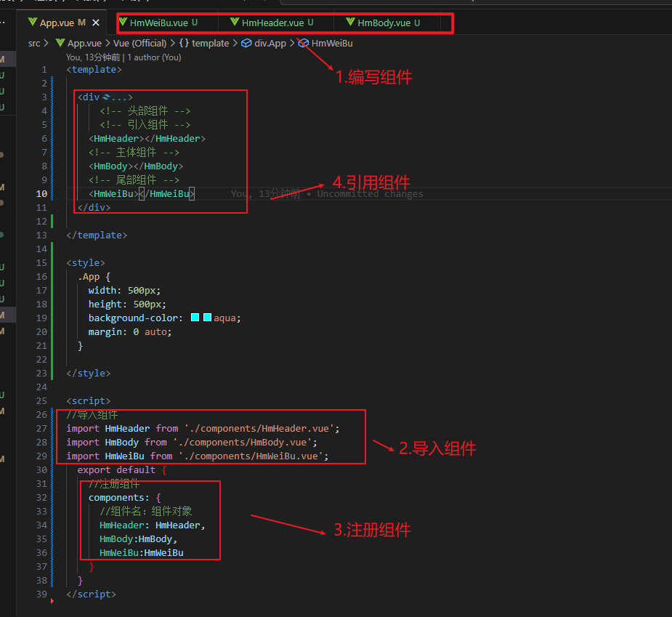The height and width of the screenshot is (617, 672).
Task: Open the HmHeader.vue tab
Action: click(272, 23)
